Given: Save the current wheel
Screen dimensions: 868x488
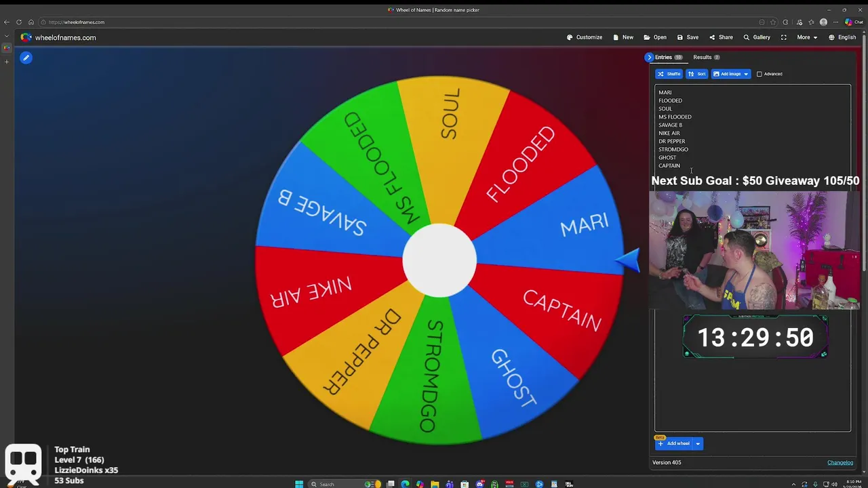Looking at the screenshot, I should pyautogui.click(x=688, y=37).
